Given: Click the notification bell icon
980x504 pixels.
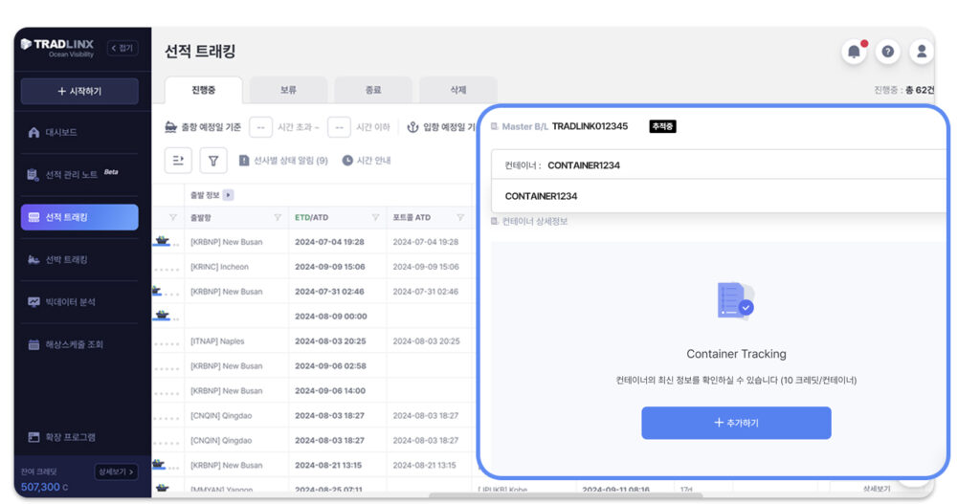Looking at the screenshot, I should coord(855,52).
